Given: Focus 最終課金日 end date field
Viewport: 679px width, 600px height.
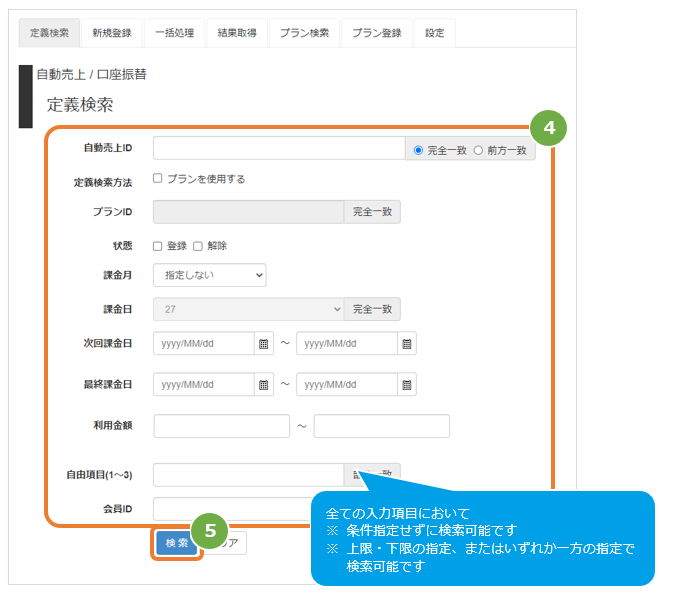Looking at the screenshot, I should click(347, 384).
